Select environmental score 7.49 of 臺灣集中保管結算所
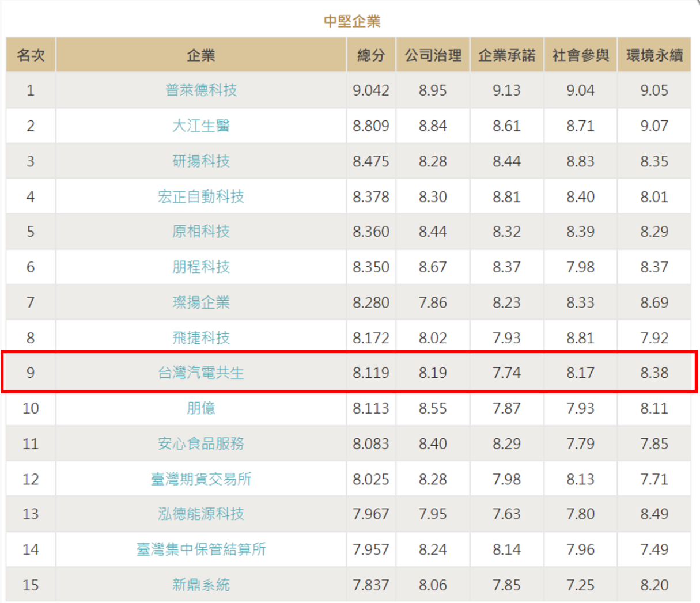Image resolution: width=700 pixels, height=603 pixels. coord(654,549)
